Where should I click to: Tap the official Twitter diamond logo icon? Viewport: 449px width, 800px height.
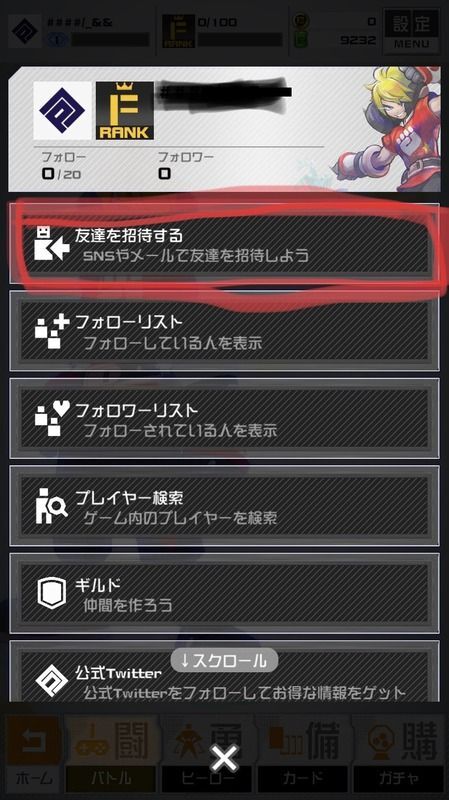point(52,679)
